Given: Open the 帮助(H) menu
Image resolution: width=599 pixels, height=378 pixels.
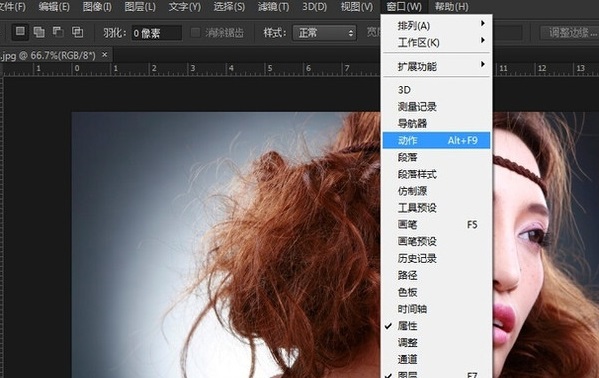Looking at the screenshot, I should [452, 6].
